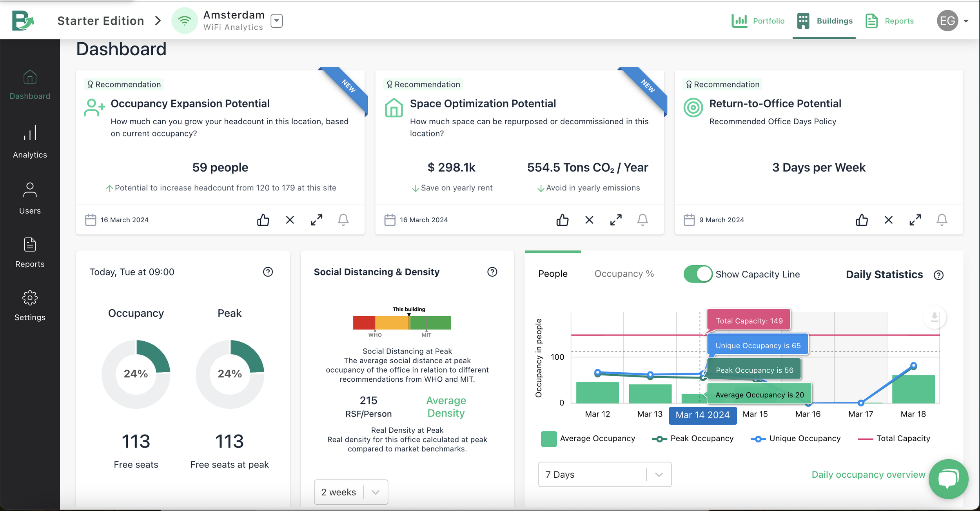
Task: Click bell on Return-to-Office card
Action: [x=942, y=220]
